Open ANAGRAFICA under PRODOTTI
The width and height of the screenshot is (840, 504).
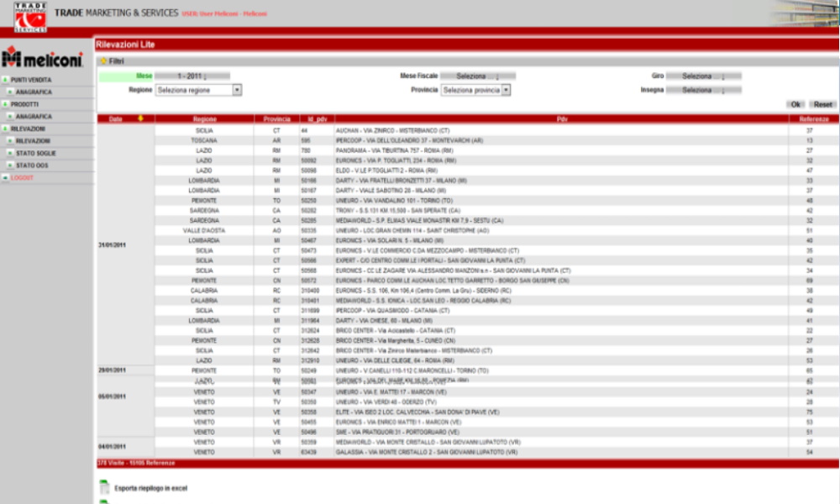click(34, 117)
